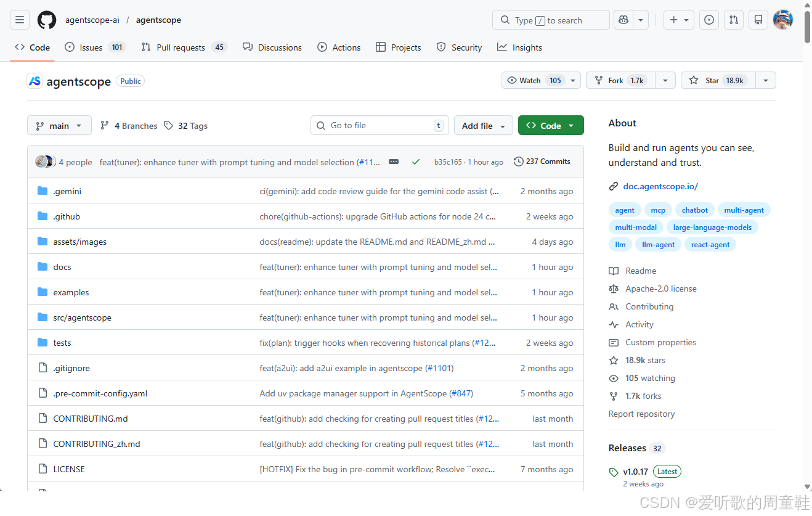Open the assets/images folder

80,242
